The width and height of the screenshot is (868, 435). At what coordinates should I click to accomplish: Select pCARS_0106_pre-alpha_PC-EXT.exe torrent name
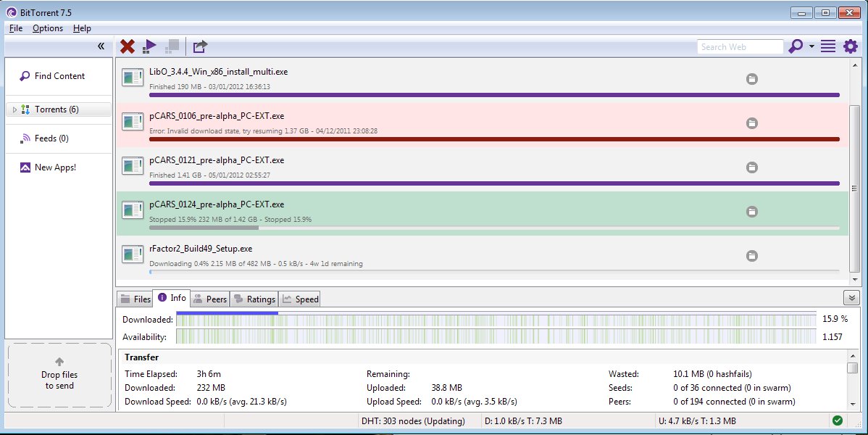point(217,116)
